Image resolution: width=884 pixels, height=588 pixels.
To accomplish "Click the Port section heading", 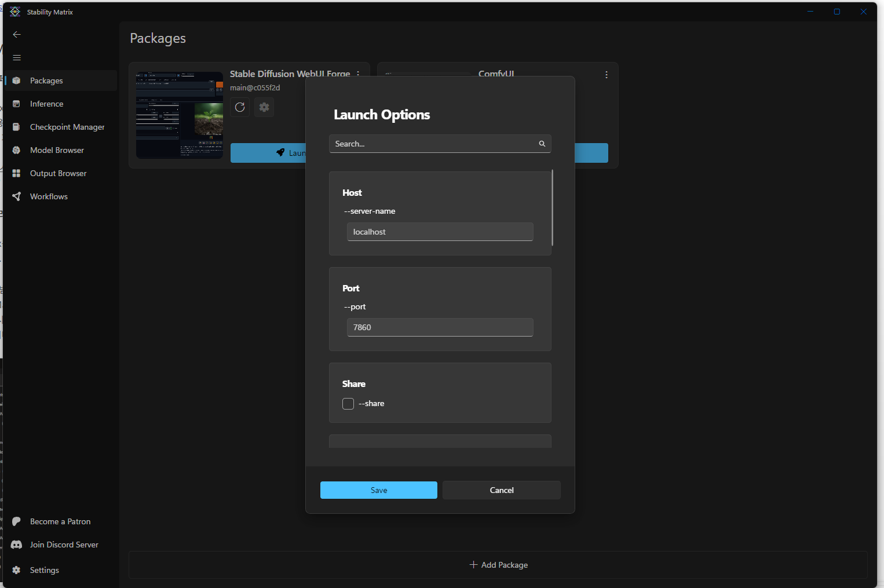I will [351, 288].
